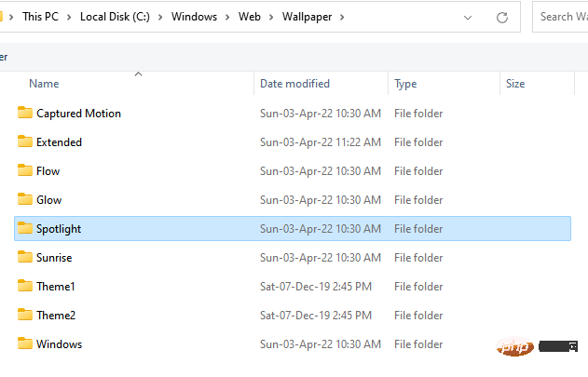588x377 pixels.
Task: Click File folder type in Captured Motion row
Action: click(x=418, y=114)
